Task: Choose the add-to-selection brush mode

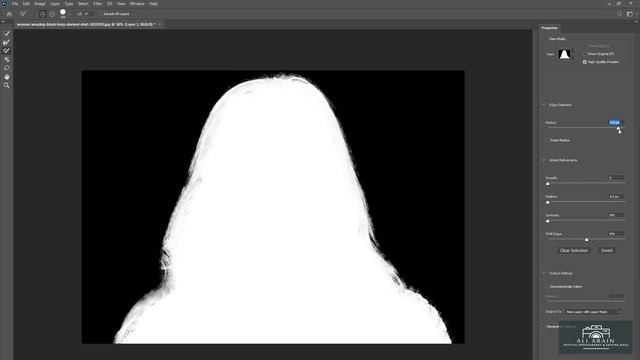Action: click(x=42, y=14)
